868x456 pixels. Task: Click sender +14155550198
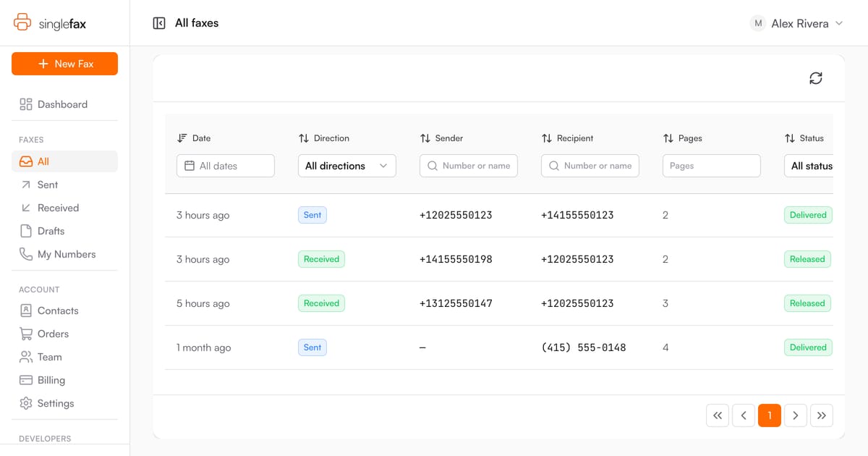click(456, 259)
